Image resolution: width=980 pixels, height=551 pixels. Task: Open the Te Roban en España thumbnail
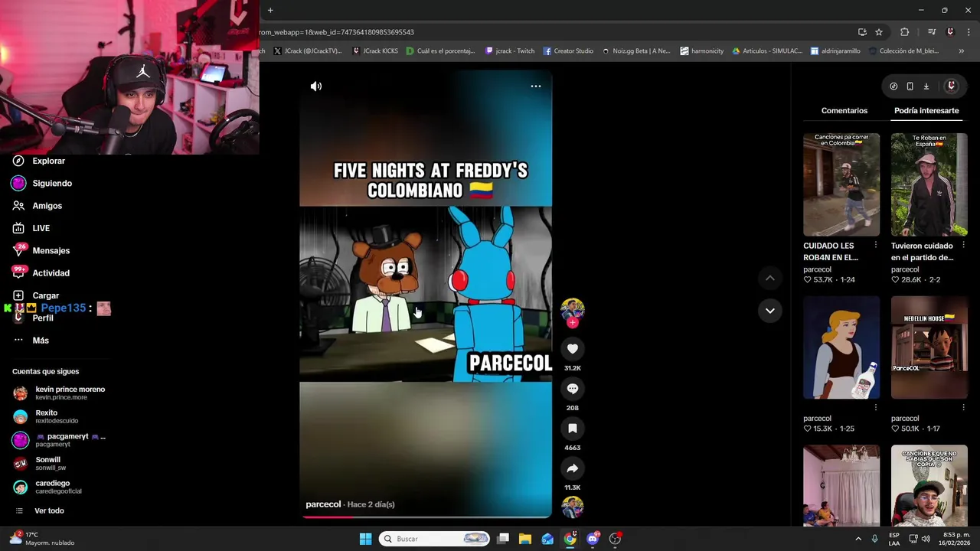pyautogui.click(x=929, y=184)
